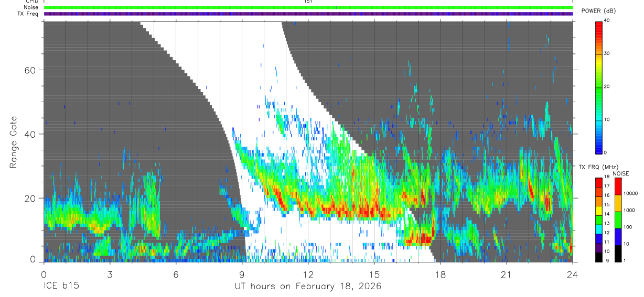
Task: Click the 'POWER (dB)' legend title
Action: 598,11
